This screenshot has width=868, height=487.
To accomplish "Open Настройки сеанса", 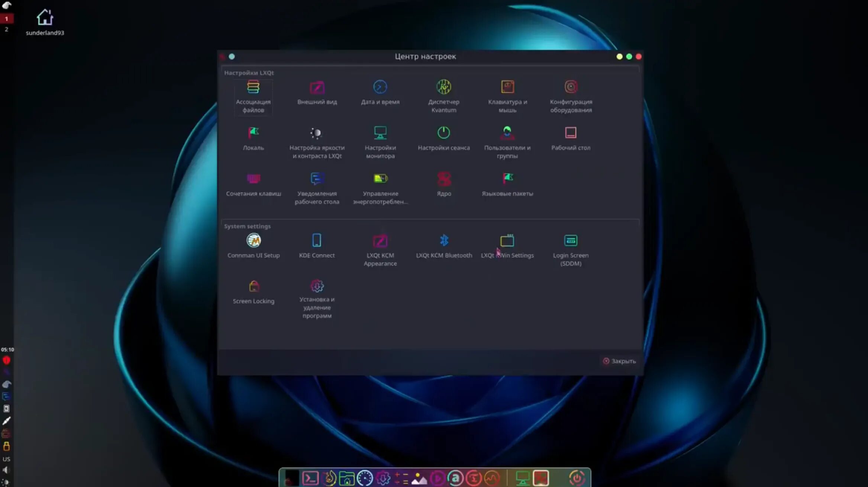I will click(443, 138).
